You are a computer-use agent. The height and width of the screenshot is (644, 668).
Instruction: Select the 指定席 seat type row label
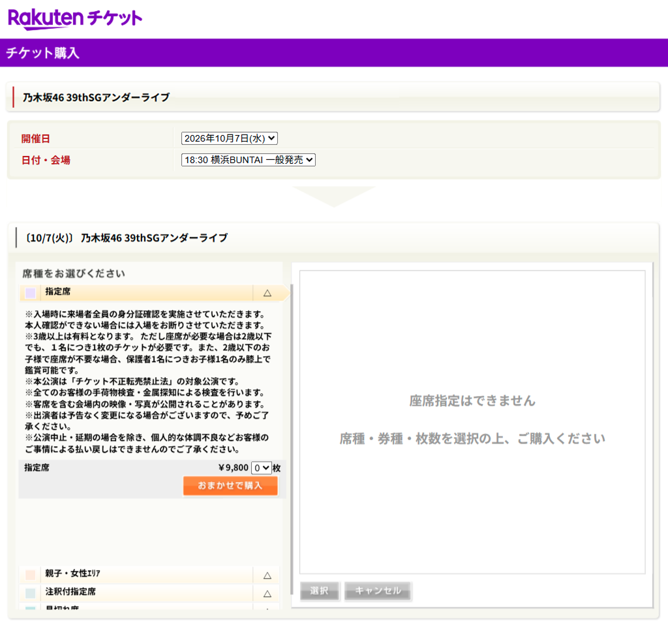58,292
